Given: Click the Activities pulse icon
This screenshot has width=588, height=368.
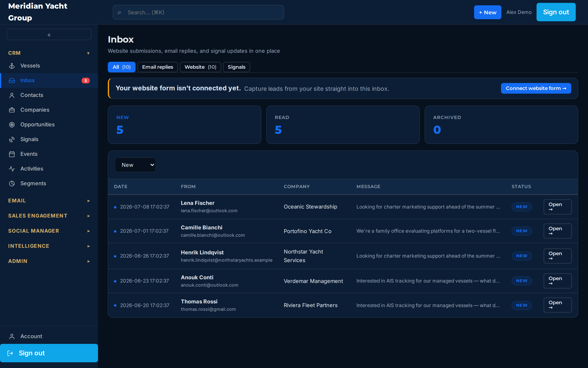Looking at the screenshot, I should [12, 169].
